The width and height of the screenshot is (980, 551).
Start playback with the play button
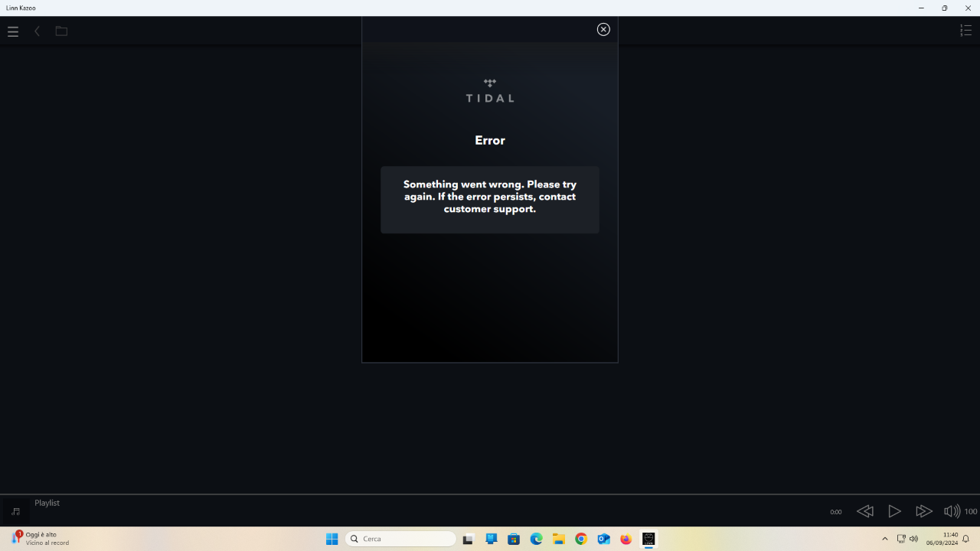point(894,511)
